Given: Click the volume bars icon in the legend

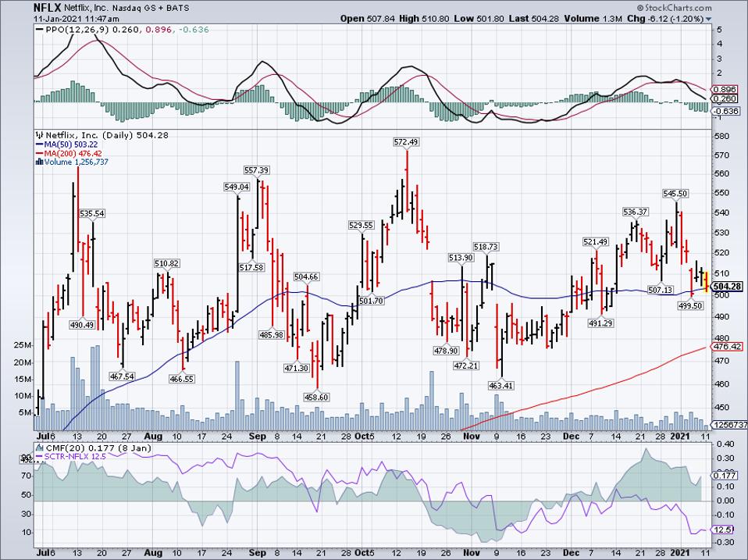Looking at the screenshot, I should [x=40, y=162].
